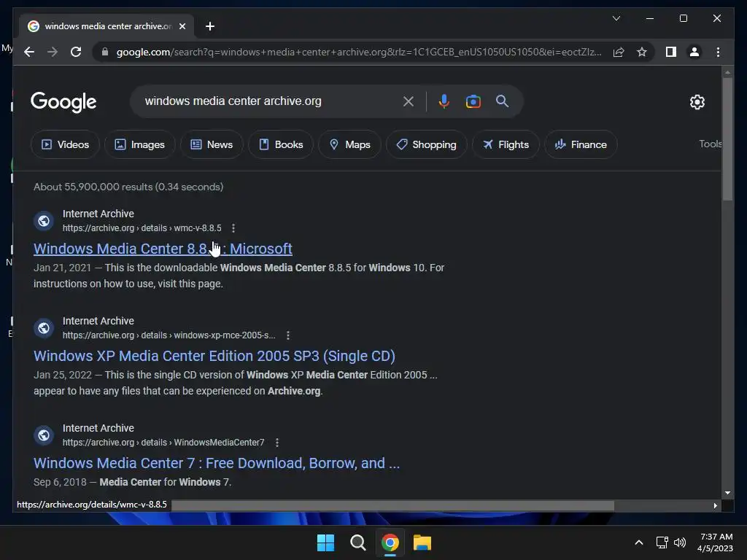
Task: Switch to Maps results
Action: coord(349,144)
